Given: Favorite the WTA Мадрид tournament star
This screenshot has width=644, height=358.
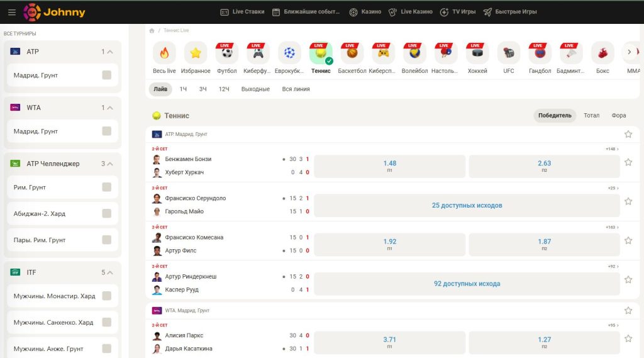Looking at the screenshot, I should pyautogui.click(x=628, y=310).
